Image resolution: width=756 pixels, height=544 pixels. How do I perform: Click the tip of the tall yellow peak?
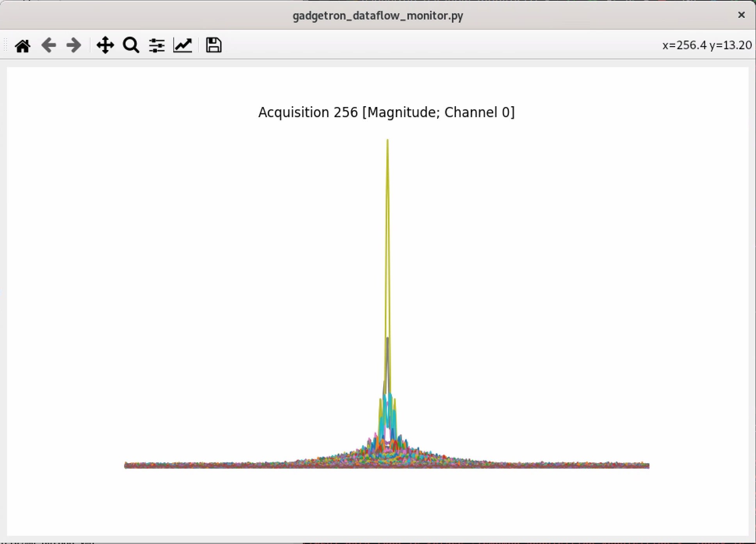point(388,141)
